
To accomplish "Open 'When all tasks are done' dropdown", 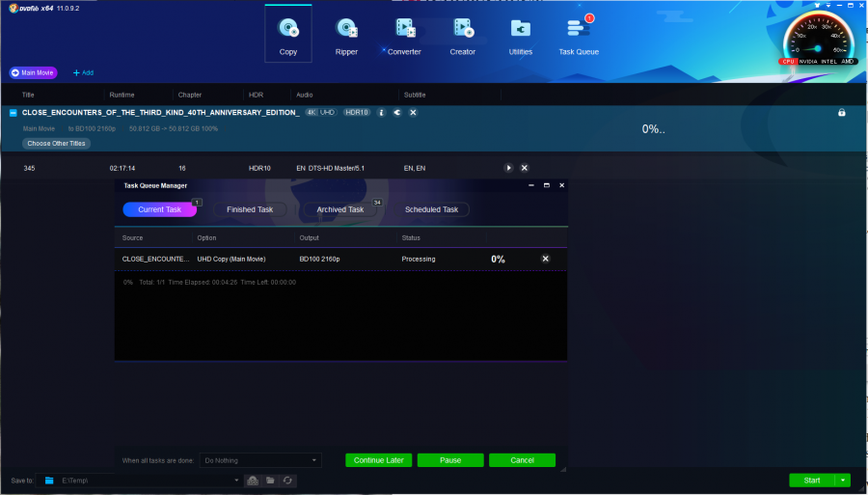I will 260,460.
